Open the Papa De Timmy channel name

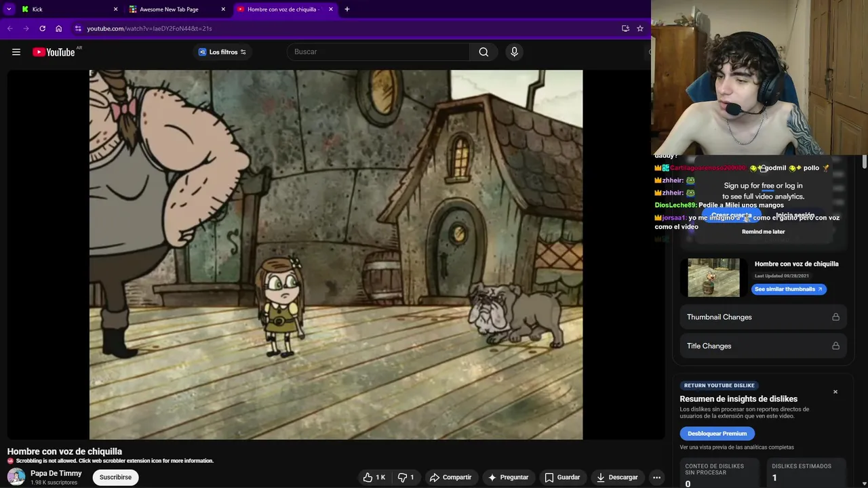pos(56,473)
